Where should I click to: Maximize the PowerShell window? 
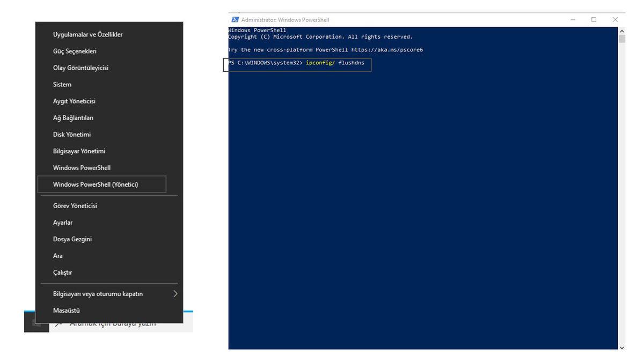tap(594, 20)
